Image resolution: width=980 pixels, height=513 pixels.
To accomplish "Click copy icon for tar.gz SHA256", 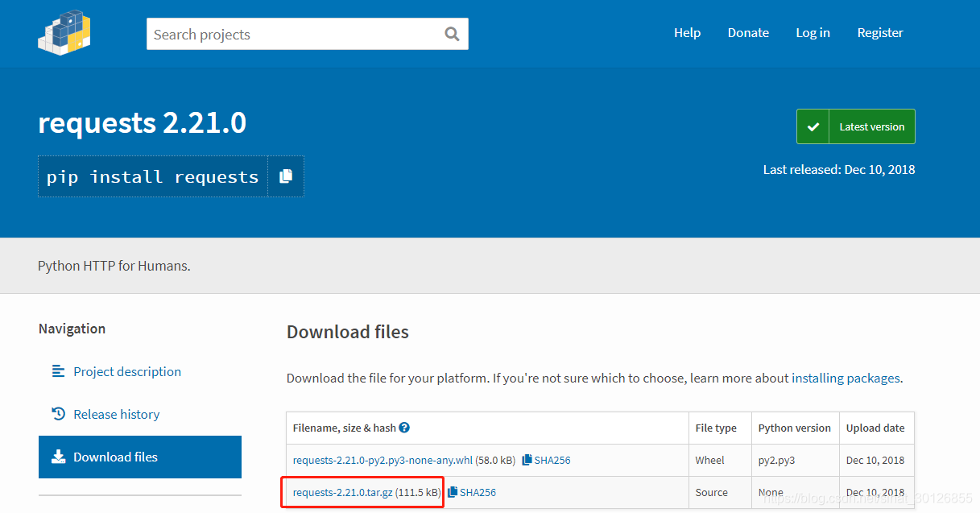I will click(x=453, y=492).
